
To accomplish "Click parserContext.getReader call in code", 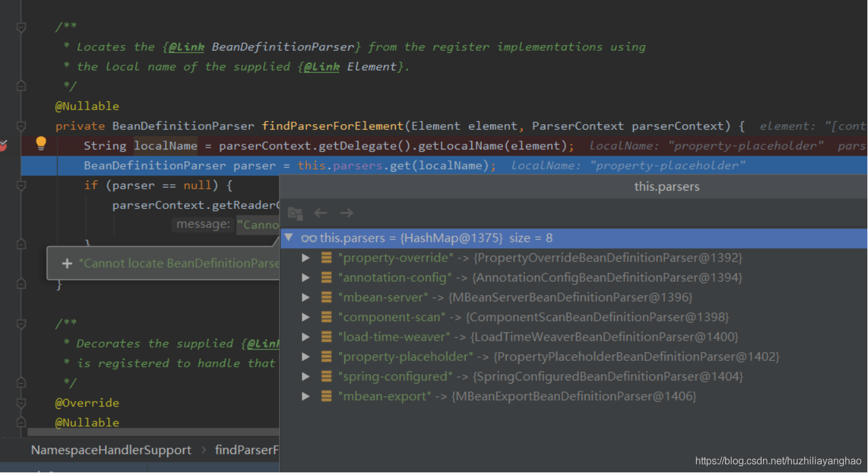I will point(195,205).
